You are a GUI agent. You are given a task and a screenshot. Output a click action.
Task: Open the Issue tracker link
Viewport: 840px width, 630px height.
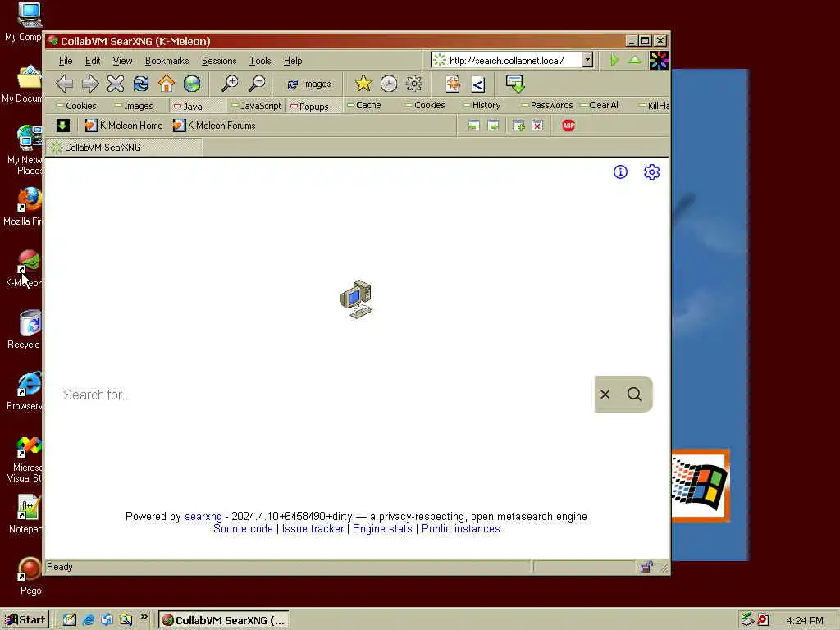tap(313, 529)
